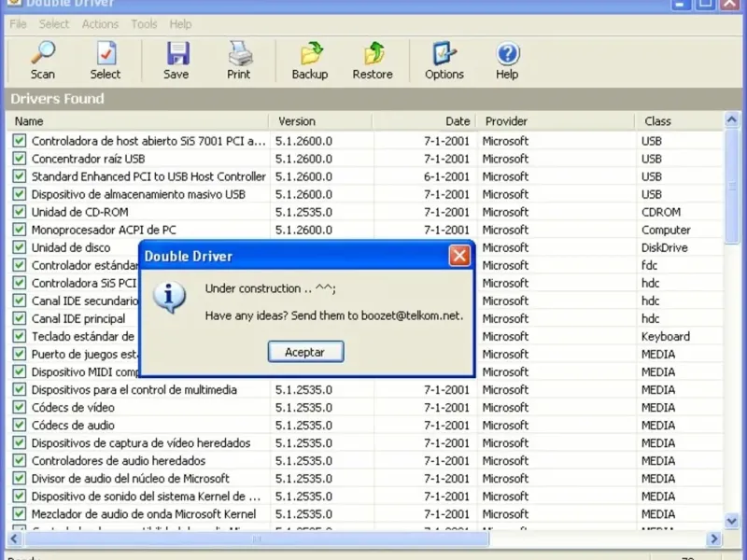This screenshot has height=560, width=747.
Task: Uncheck Códecs de audio driver checkbox
Action: (x=20, y=426)
